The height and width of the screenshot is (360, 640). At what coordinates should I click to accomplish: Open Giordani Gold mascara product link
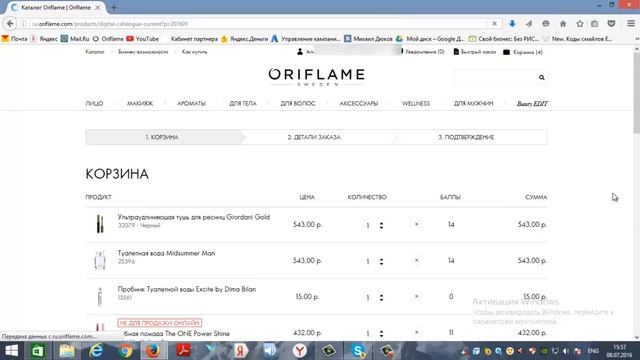coord(193,217)
